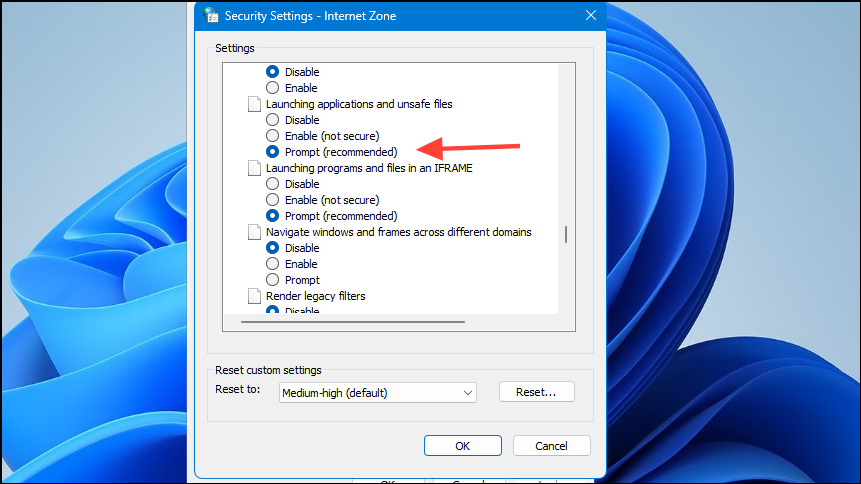Viewport: 861px width, 484px height.
Task: Select Prompt (recommended) under IFRAME setting
Action: click(x=272, y=215)
